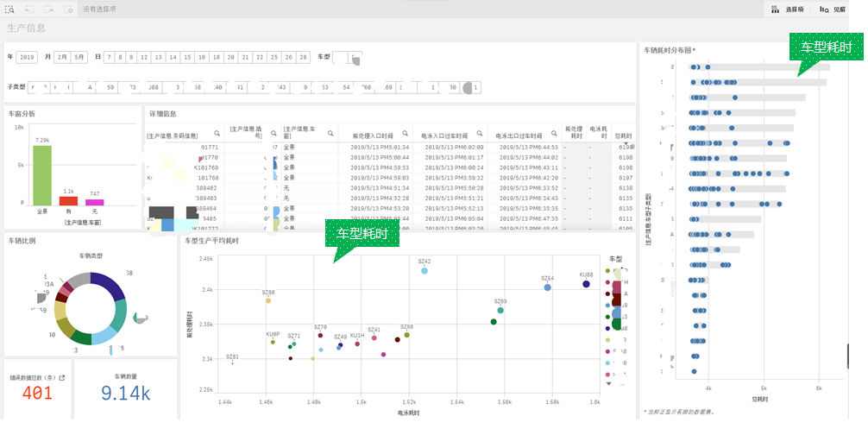Click the green 全景 bar in 车窗分析
The width and height of the screenshot is (868, 435).
coord(42,175)
